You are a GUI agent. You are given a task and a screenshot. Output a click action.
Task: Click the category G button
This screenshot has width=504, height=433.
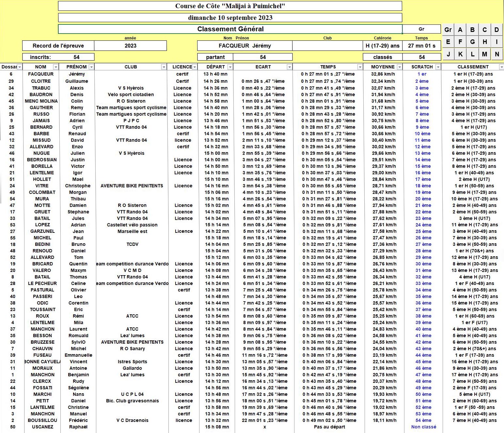472,42
